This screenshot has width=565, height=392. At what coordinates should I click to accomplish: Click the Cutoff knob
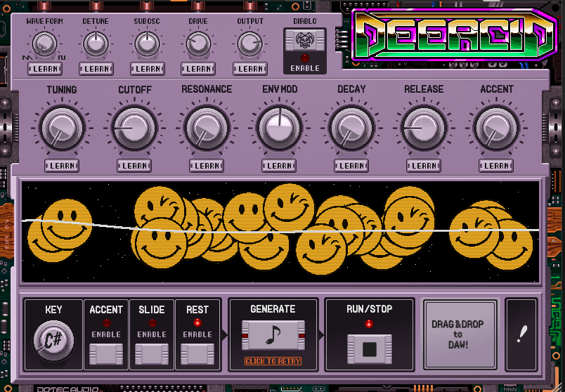134,128
